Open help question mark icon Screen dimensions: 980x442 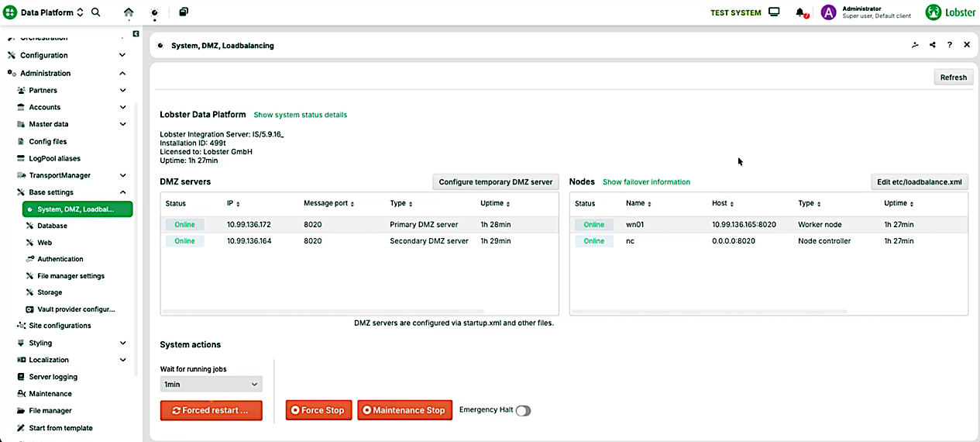click(950, 45)
